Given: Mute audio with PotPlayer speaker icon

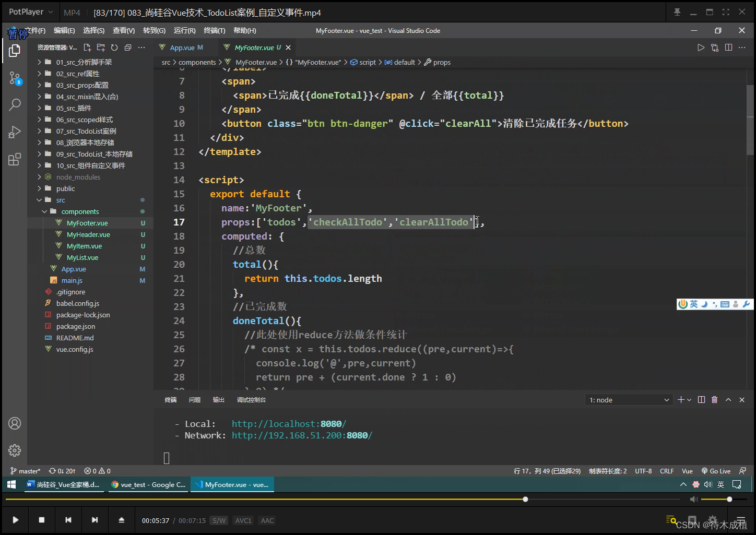Looking at the screenshot, I should pyautogui.click(x=693, y=500).
